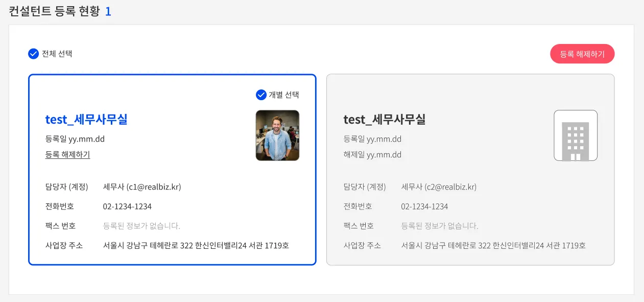Open the consultant's profile photo
This screenshot has height=302, width=644.
(x=277, y=135)
